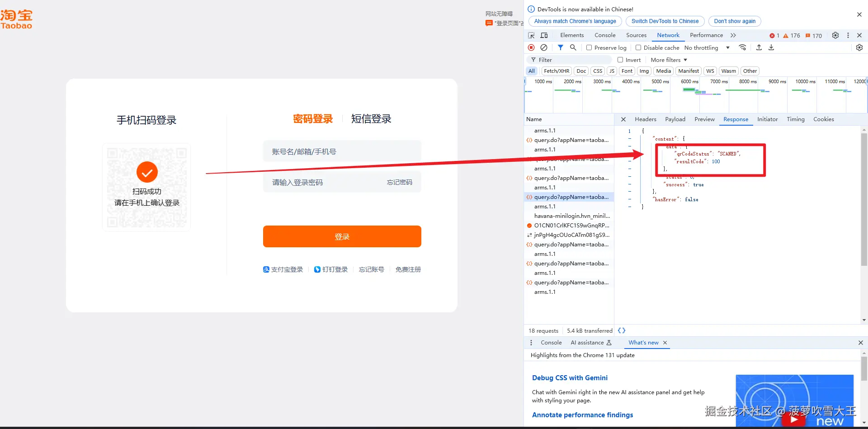
Task: Toggle the Font request type filter
Action: (627, 71)
